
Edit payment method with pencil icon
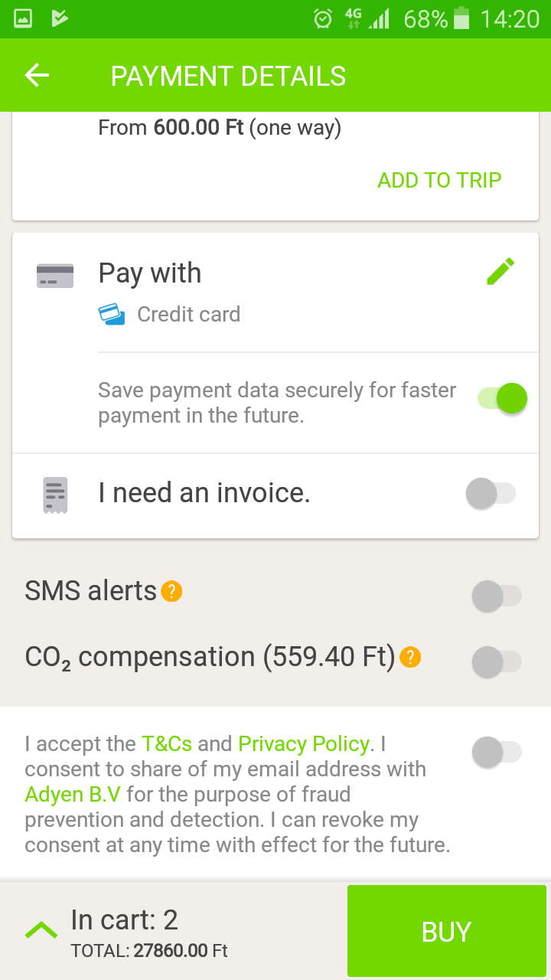point(500,272)
